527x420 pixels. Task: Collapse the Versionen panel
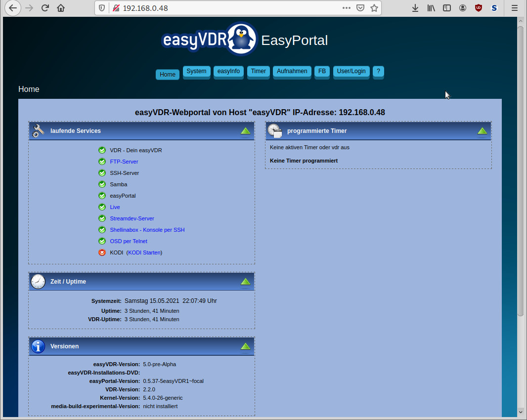245,346
